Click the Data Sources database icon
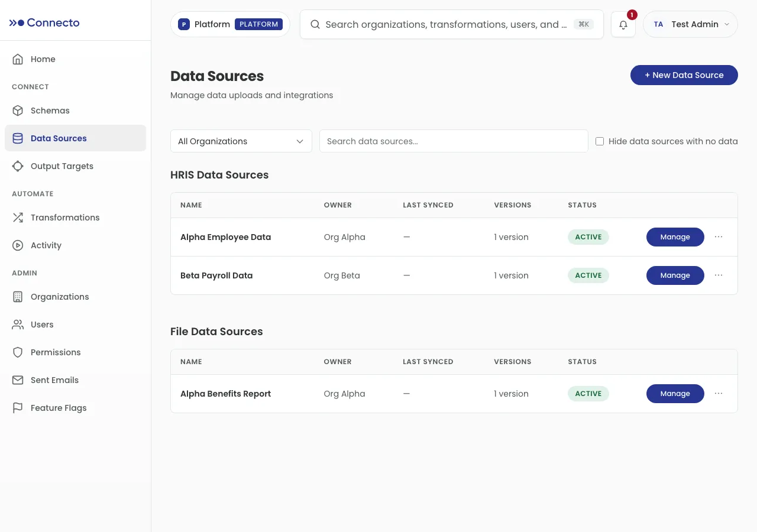Screen dimensions: 757x532 click(x=18, y=138)
